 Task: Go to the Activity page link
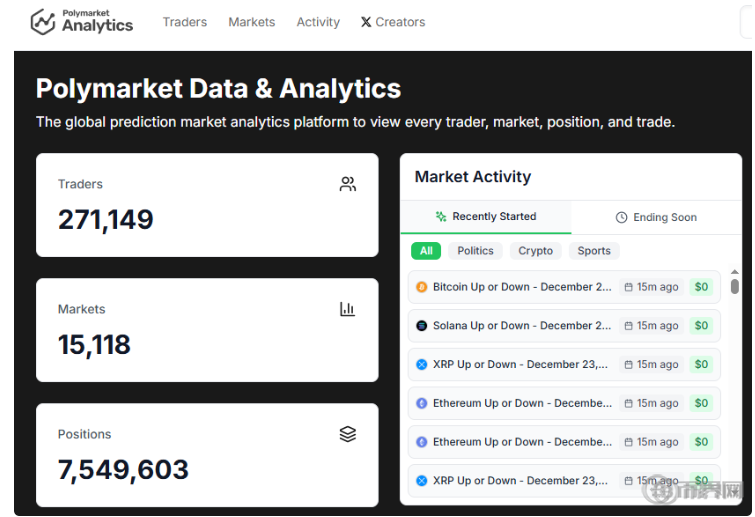point(318,22)
